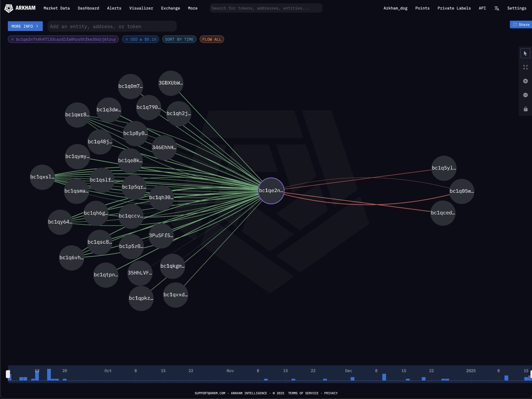This screenshot has width=532, height=399.
Task: Click the Share button
Action: click(x=521, y=24)
